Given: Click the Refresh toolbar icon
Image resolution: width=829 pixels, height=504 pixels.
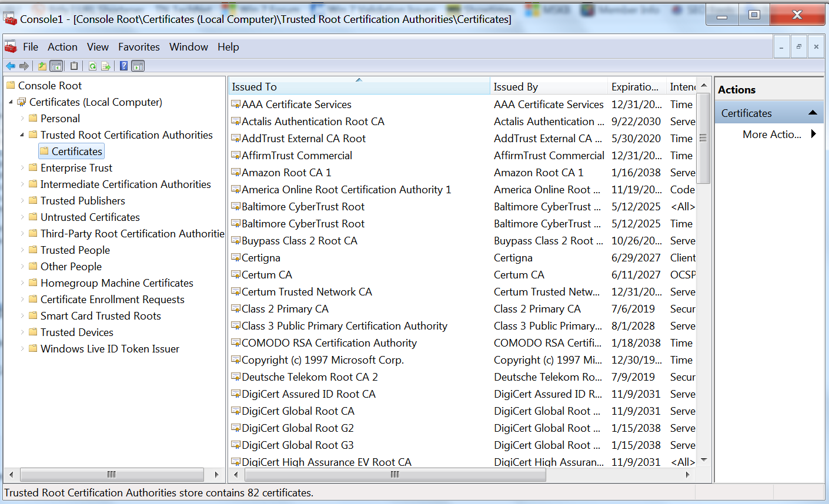Looking at the screenshot, I should [x=93, y=66].
